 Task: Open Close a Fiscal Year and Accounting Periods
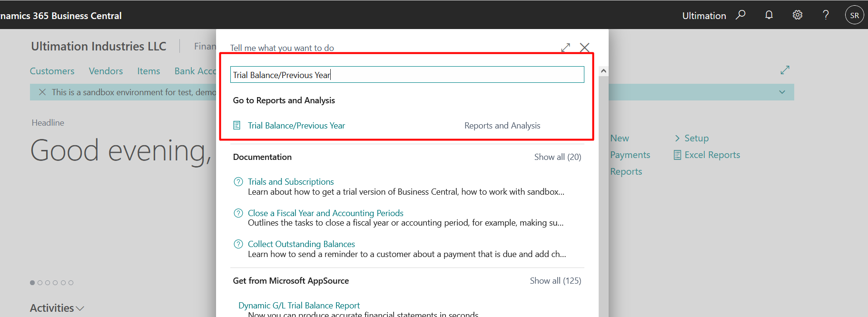[325, 213]
